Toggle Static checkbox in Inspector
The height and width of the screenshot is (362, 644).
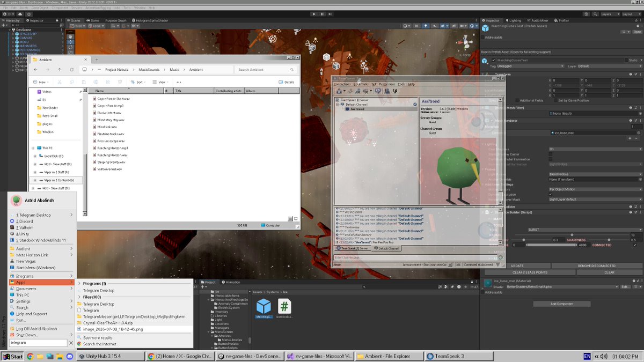click(626, 60)
